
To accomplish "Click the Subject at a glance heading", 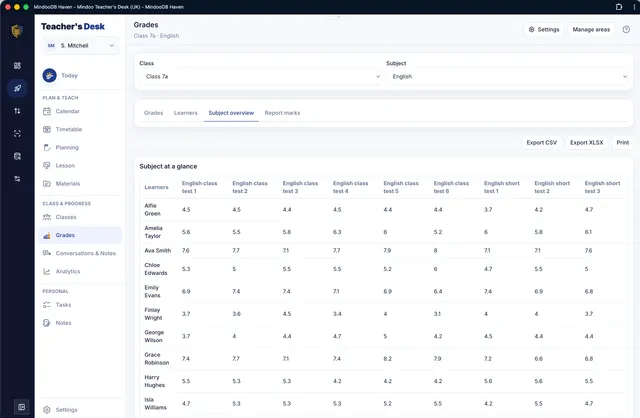I will [168, 167].
